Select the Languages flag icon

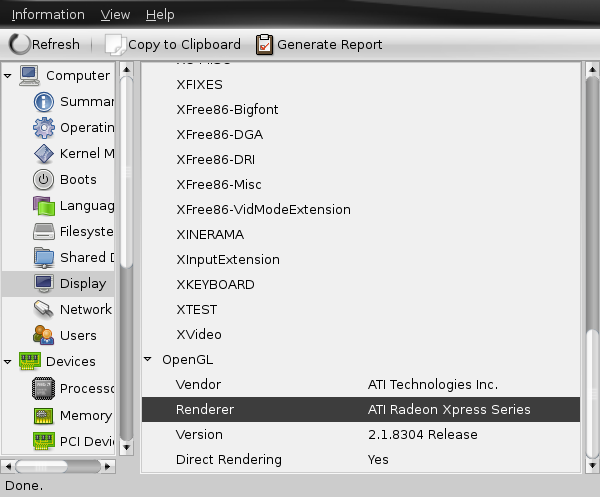(x=42, y=206)
